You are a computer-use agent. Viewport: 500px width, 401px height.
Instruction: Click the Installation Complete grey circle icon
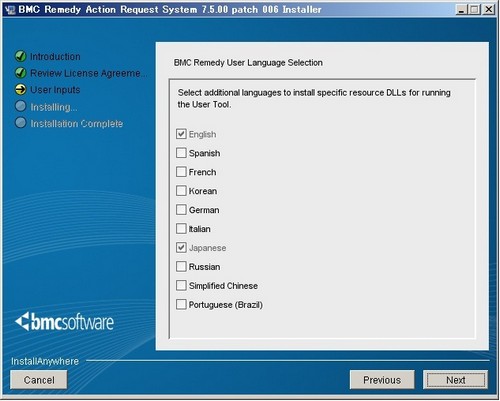(x=21, y=123)
